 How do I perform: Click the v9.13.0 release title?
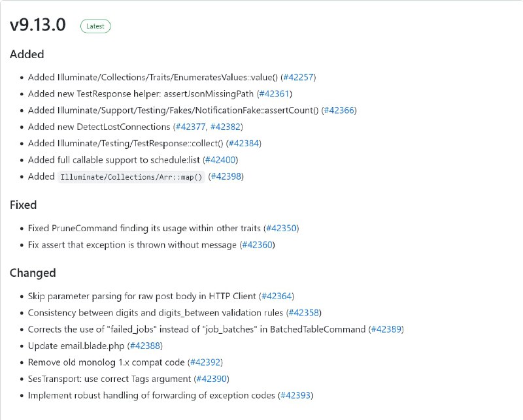[38, 25]
